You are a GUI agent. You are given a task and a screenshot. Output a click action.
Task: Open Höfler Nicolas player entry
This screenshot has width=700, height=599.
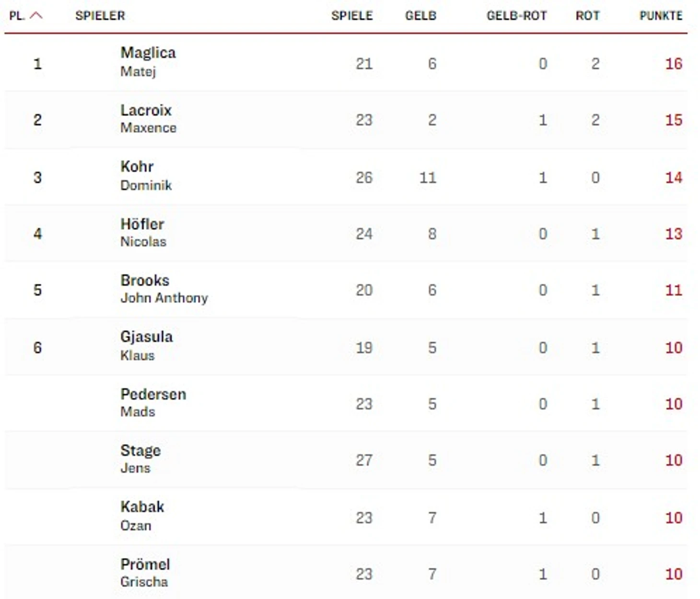pyautogui.click(x=143, y=232)
